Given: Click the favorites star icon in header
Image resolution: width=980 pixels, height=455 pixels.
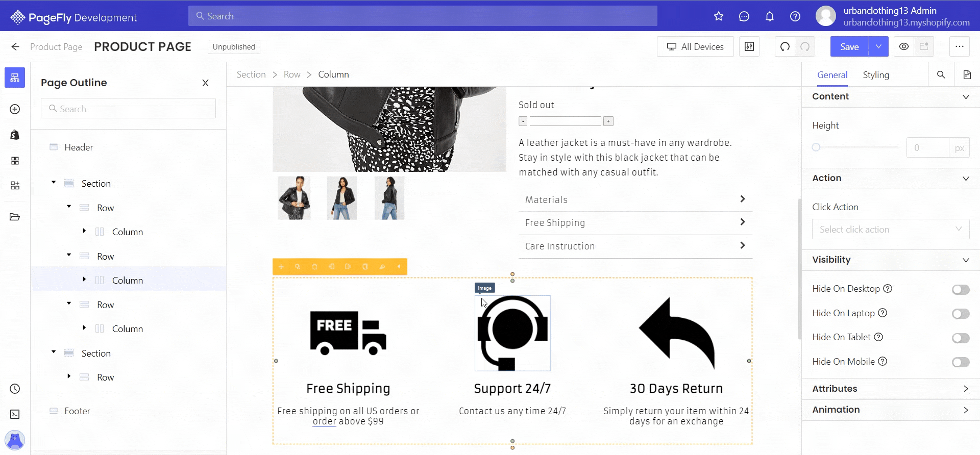Looking at the screenshot, I should tap(719, 16).
